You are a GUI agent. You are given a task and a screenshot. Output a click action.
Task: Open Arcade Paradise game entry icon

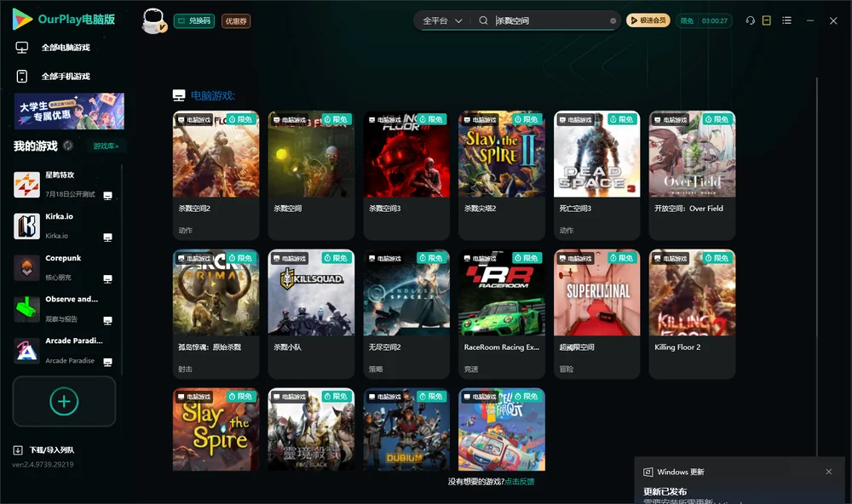(x=26, y=351)
